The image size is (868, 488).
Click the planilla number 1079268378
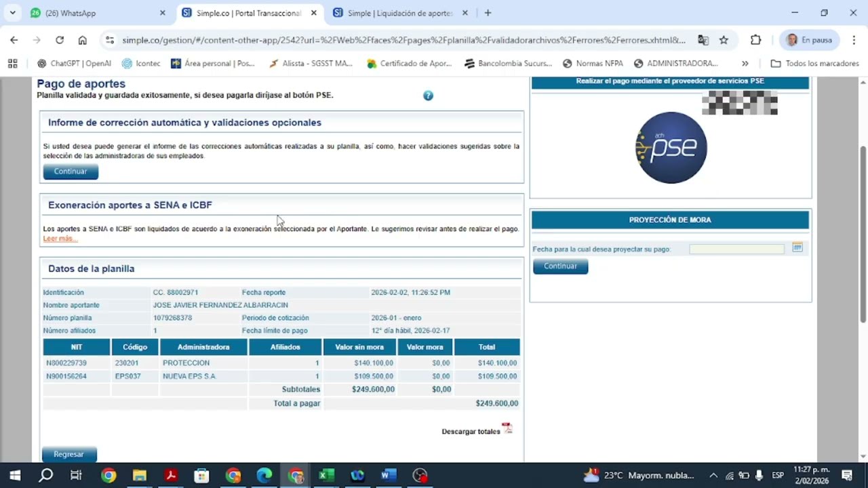coord(172,318)
